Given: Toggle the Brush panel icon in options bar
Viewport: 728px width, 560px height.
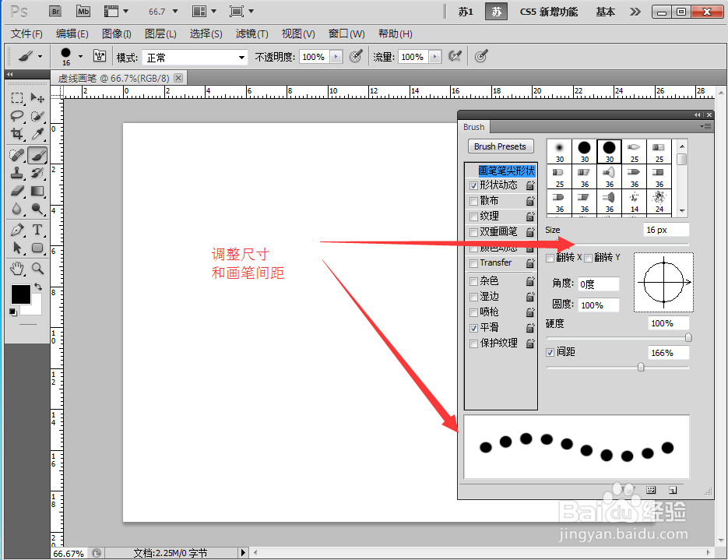Looking at the screenshot, I should click(100, 56).
